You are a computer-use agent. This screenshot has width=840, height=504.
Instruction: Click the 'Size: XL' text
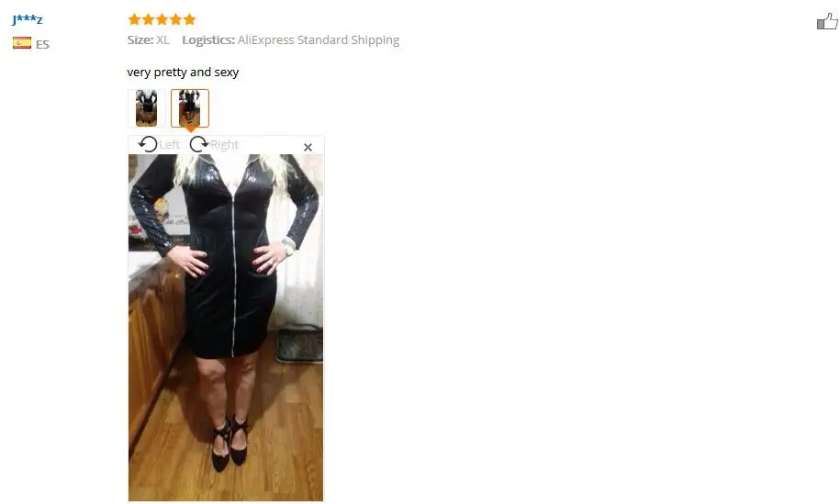[149, 40]
